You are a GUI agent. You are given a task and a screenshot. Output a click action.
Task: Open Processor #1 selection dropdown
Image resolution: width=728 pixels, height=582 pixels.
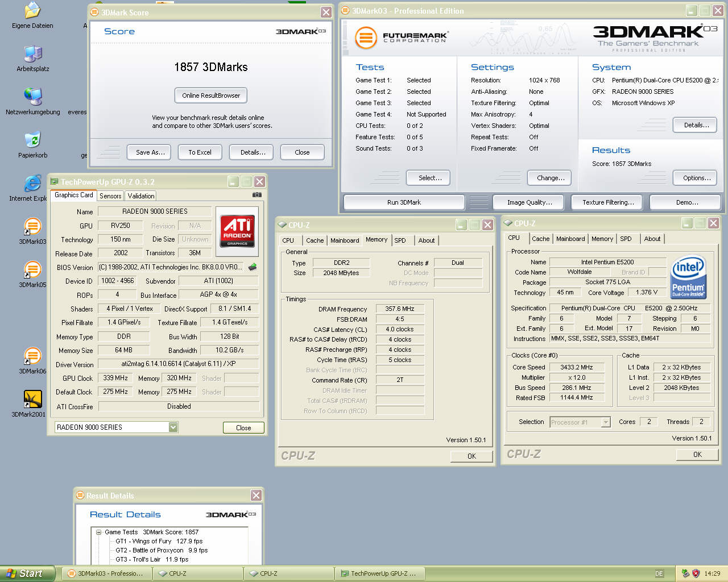click(606, 422)
